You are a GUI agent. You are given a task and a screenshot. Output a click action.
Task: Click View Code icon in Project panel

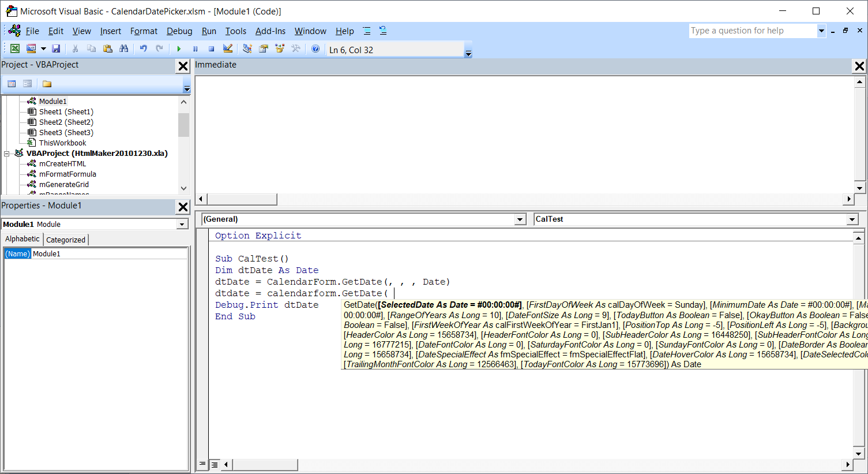coord(12,84)
